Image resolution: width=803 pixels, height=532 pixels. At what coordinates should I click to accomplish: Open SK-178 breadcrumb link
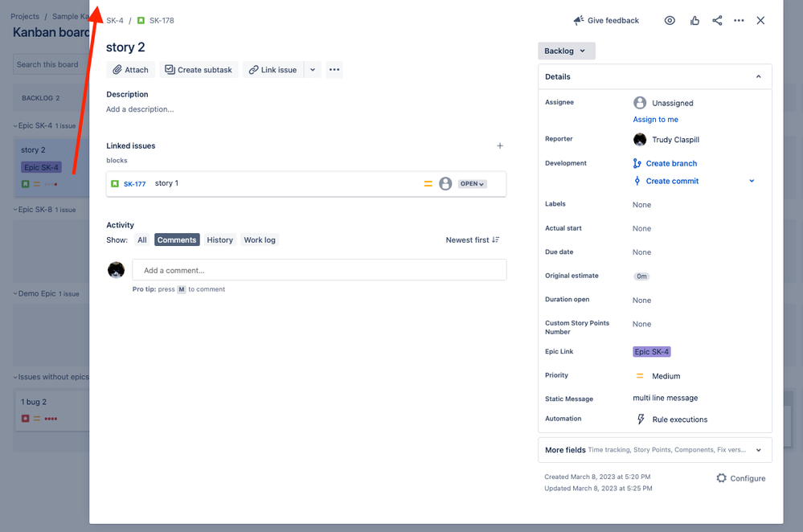point(162,20)
